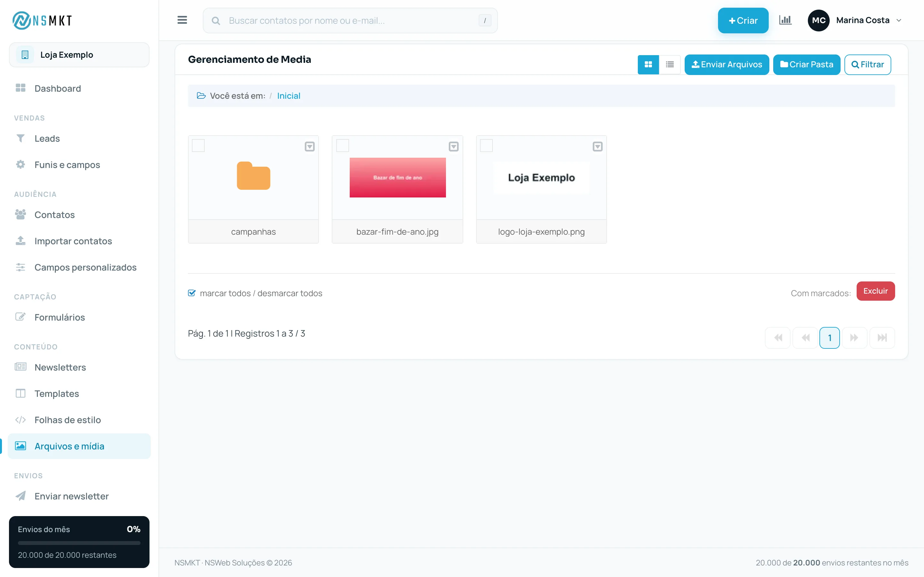Go to the last page arrow
The image size is (924, 577).
pyautogui.click(x=882, y=338)
